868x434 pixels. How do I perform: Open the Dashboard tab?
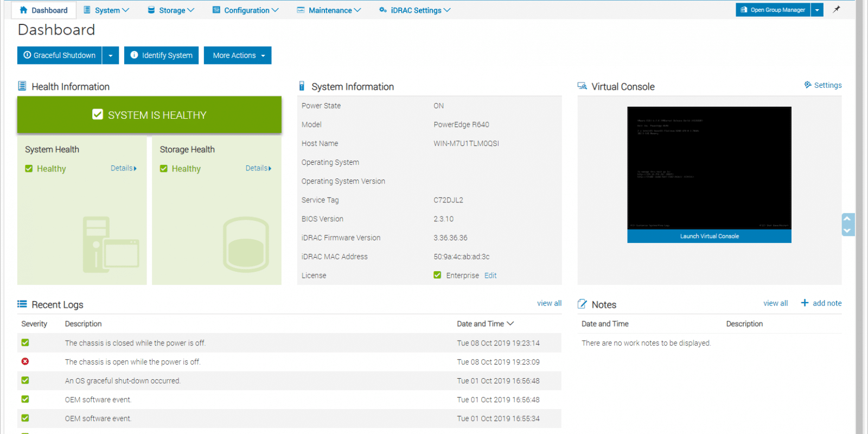pos(43,10)
